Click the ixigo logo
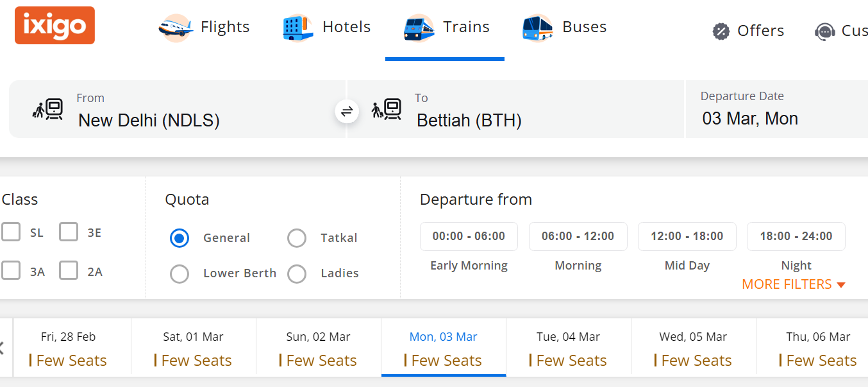 (x=54, y=25)
